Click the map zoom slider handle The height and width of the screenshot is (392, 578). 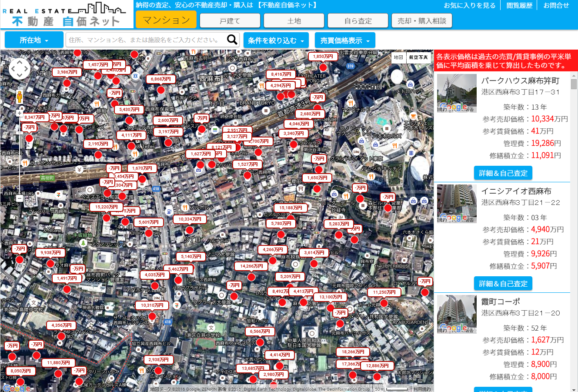[x=20, y=132]
